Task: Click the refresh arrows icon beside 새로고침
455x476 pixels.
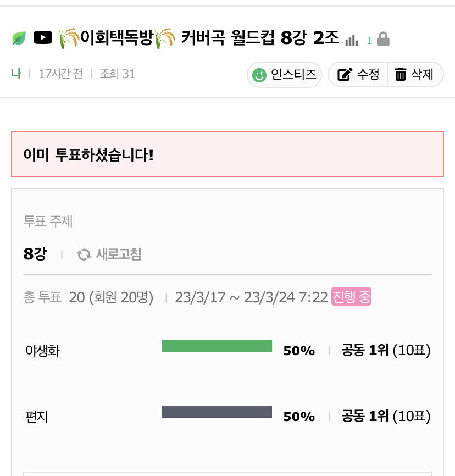Action: 84,254
